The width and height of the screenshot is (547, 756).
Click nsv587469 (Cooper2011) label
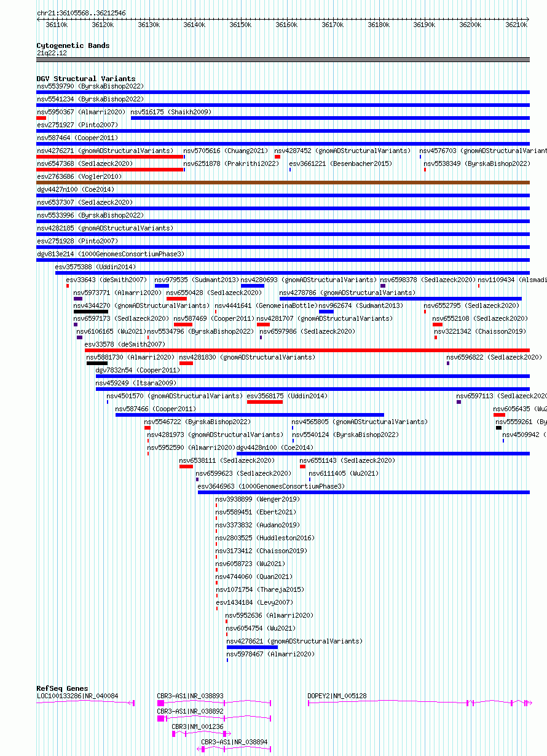214,318
